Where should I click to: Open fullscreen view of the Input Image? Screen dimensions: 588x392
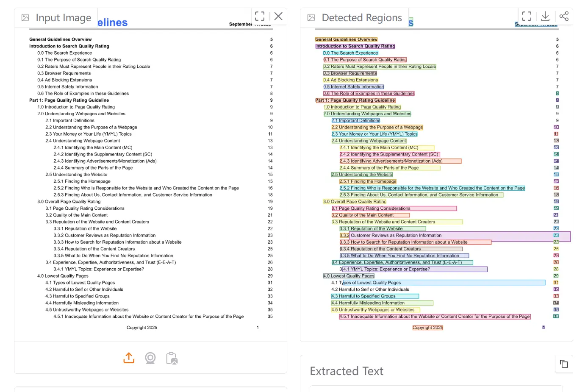[260, 17]
